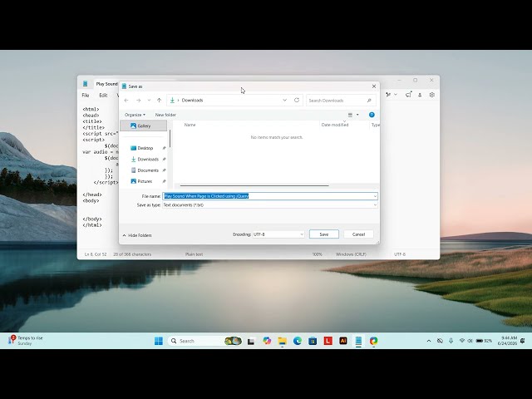Image resolution: width=532 pixels, height=399 pixels.
Task: Open Microsoft Edge from taskbar
Action: pyautogui.click(x=298, y=341)
